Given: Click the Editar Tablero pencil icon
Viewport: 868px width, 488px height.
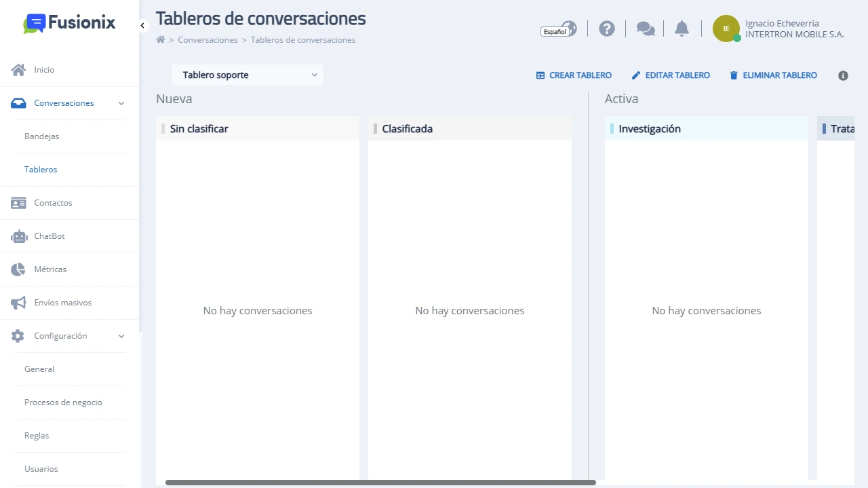Looking at the screenshot, I should pos(636,75).
